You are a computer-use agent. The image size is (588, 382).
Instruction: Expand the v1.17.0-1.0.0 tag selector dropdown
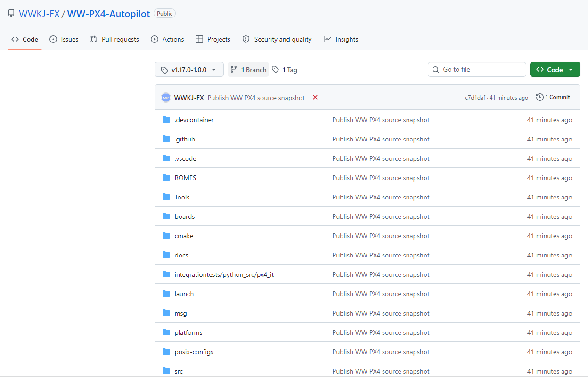(189, 69)
